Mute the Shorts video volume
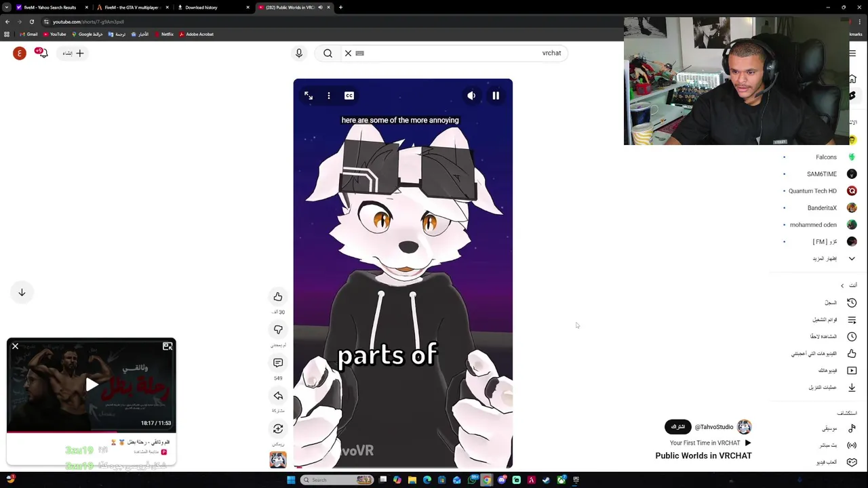The image size is (868, 488). (x=471, y=96)
